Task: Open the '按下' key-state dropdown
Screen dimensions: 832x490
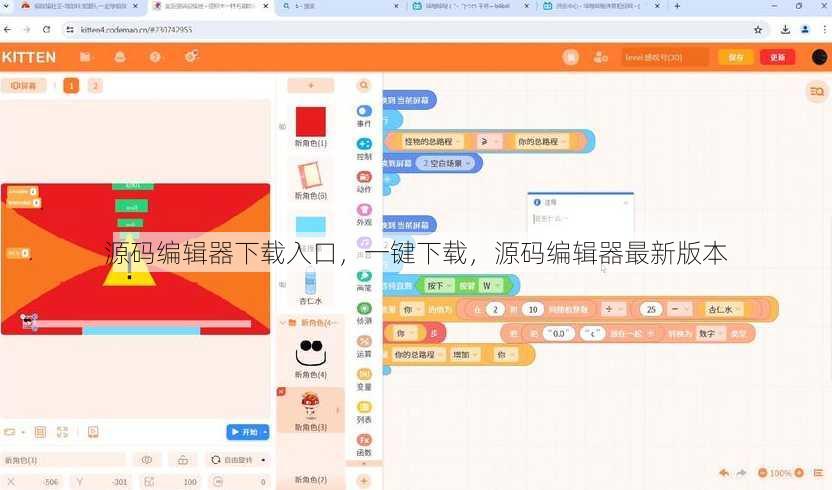Action: click(439, 286)
